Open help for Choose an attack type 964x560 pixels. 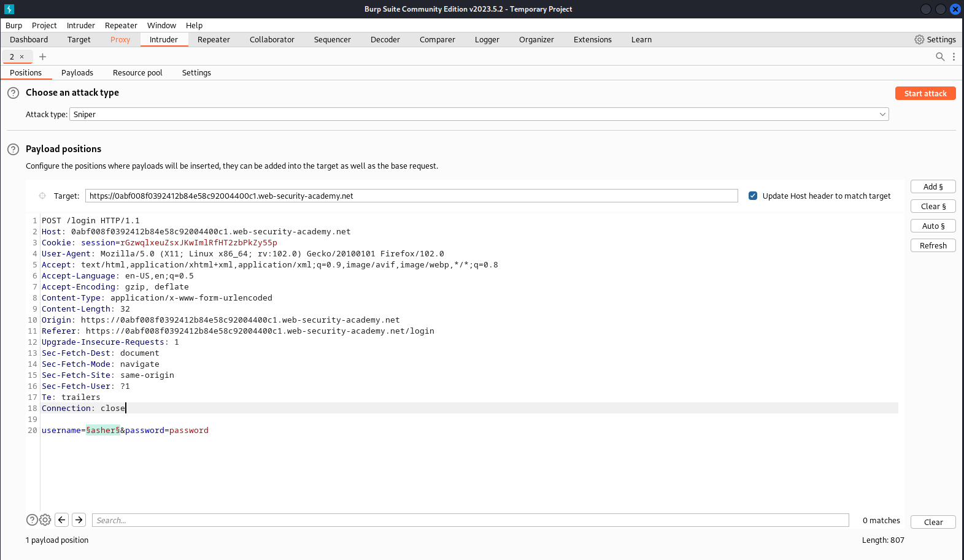[13, 93]
